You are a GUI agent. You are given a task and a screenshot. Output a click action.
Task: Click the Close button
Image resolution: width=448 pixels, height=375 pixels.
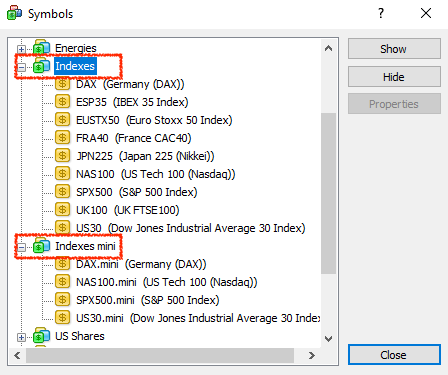click(x=394, y=355)
